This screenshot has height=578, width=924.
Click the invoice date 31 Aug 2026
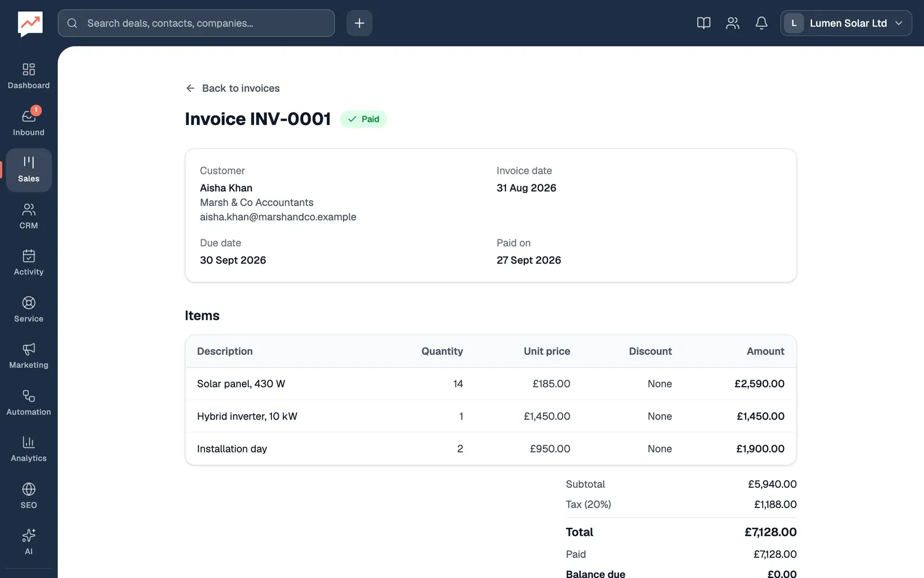pos(526,188)
